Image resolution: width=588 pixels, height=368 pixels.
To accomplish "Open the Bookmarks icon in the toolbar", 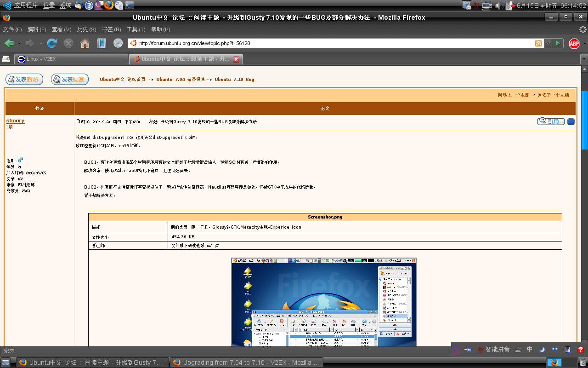I will pos(102,43).
